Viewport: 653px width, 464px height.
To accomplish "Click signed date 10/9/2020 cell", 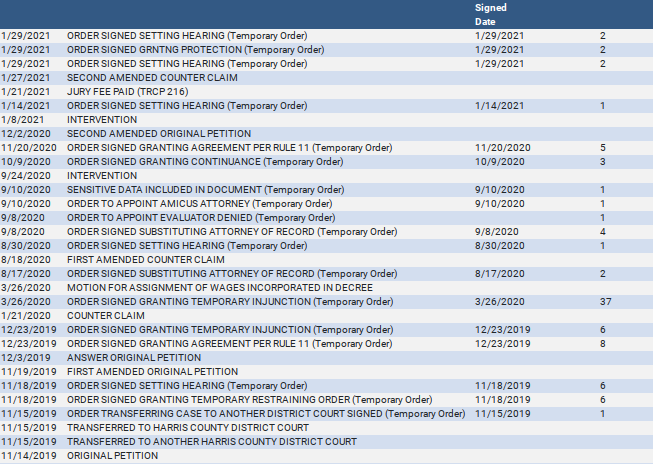I will [x=499, y=162].
